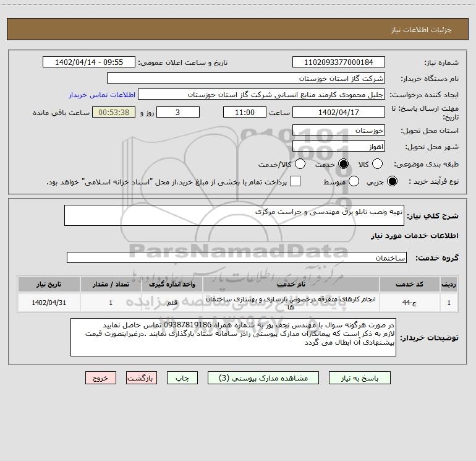Click the ردیف column header

click(x=449, y=285)
